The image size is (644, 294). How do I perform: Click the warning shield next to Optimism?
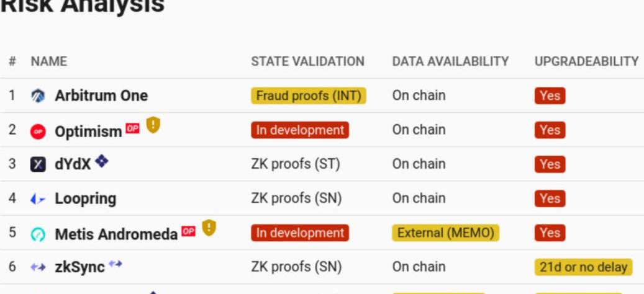tap(153, 126)
